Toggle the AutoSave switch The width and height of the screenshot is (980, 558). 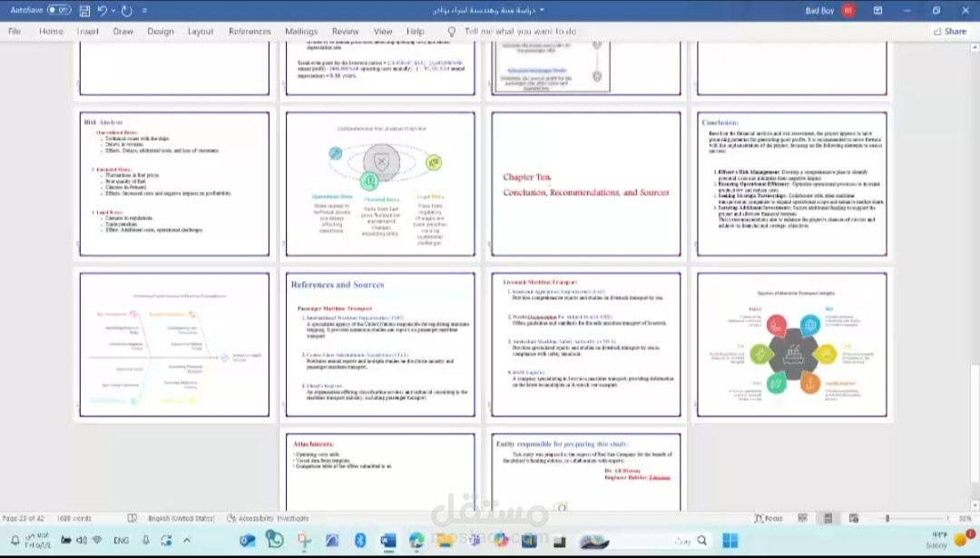pyautogui.click(x=59, y=10)
